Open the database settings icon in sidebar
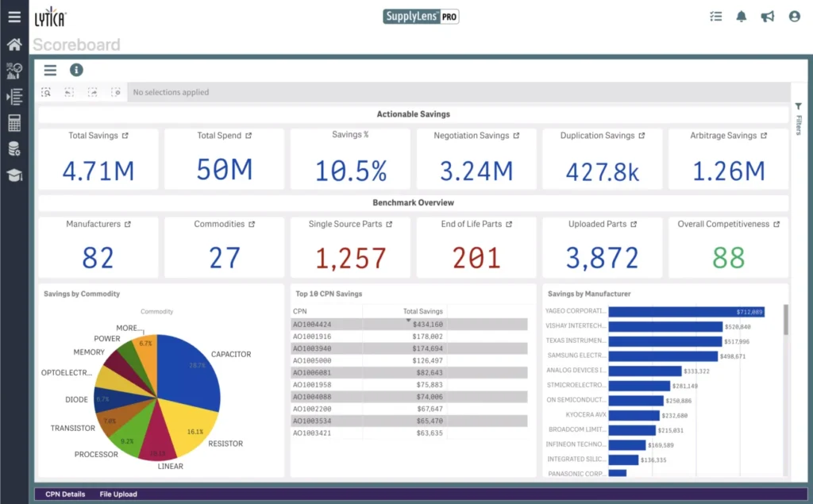The width and height of the screenshot is (813, 504). point(14,148)
